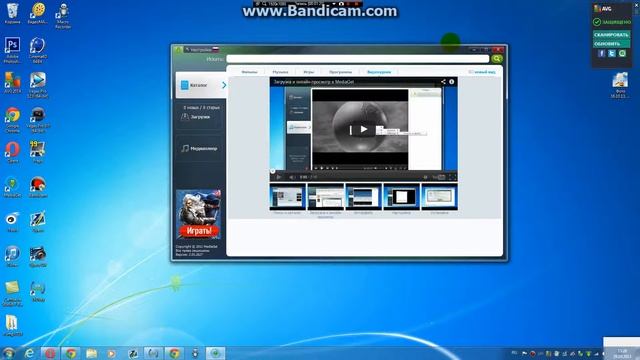The image size is (640, 360).
Task: Click the blue chevron next to Каталог
Action: click(x=224, y=85)
